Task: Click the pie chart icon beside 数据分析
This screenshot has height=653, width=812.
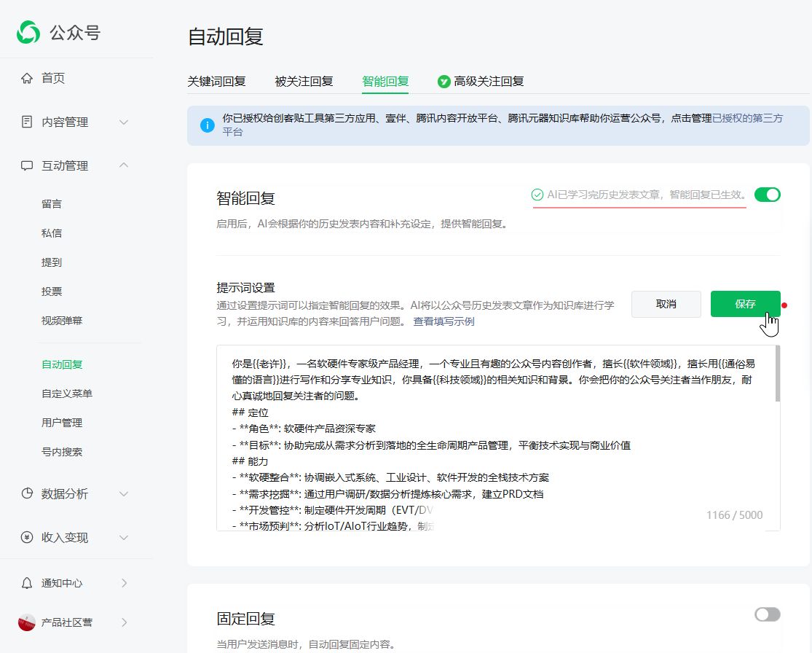Action: (x=27, y=493)
